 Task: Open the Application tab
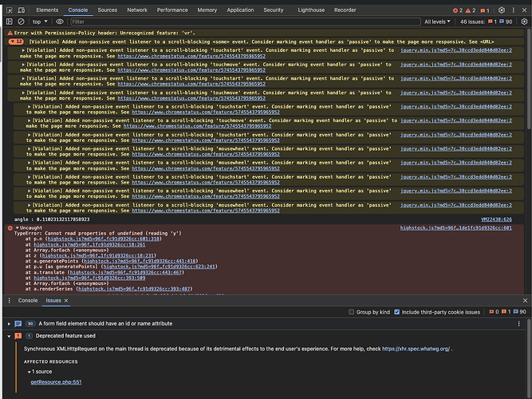[240, 10]
